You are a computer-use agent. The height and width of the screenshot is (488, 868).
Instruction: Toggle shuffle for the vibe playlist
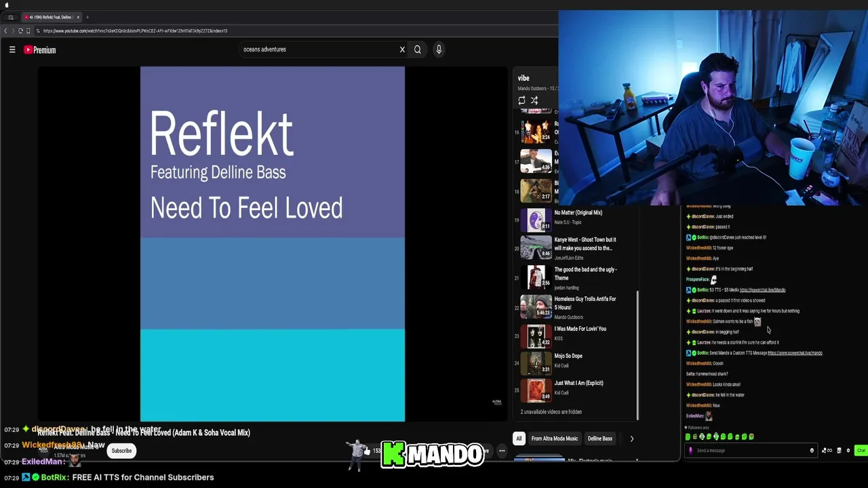534,100
